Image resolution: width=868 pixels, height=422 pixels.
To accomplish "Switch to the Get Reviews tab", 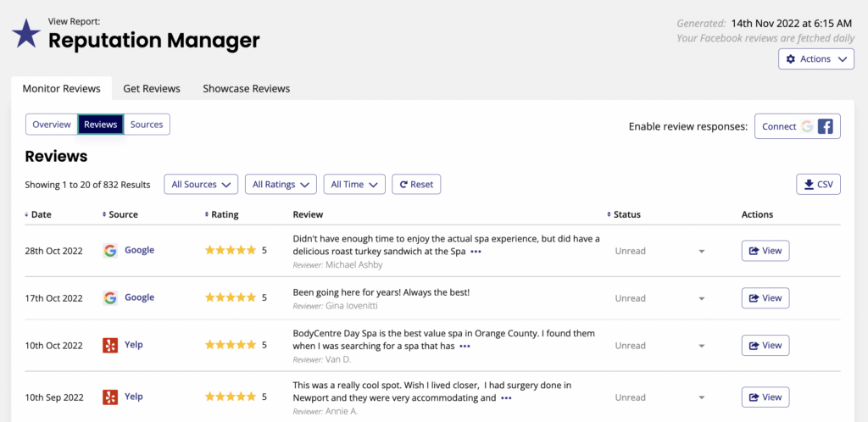I will click(152, 88).
